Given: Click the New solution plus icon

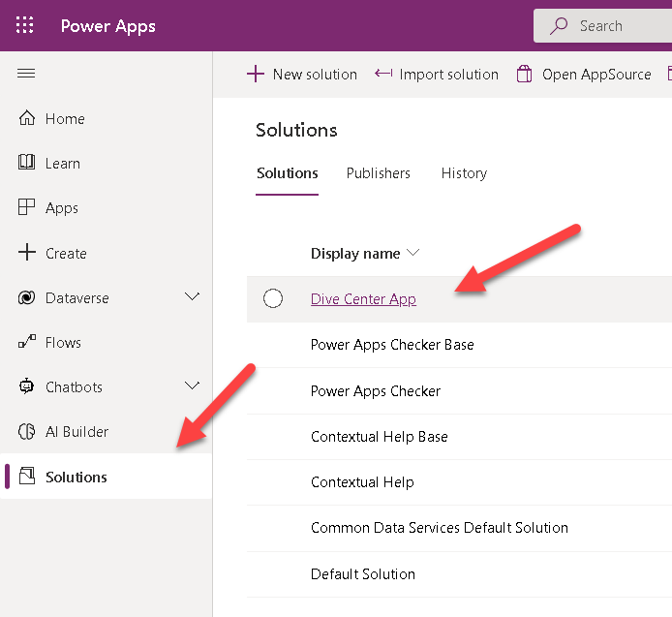Looking at the screenshot, I should (x=256, y=74).
